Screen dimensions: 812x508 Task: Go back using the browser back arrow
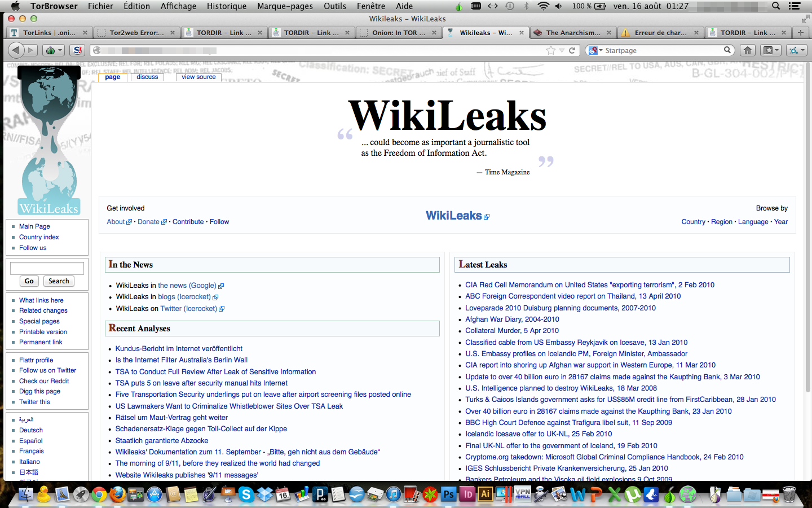[16, 50]
